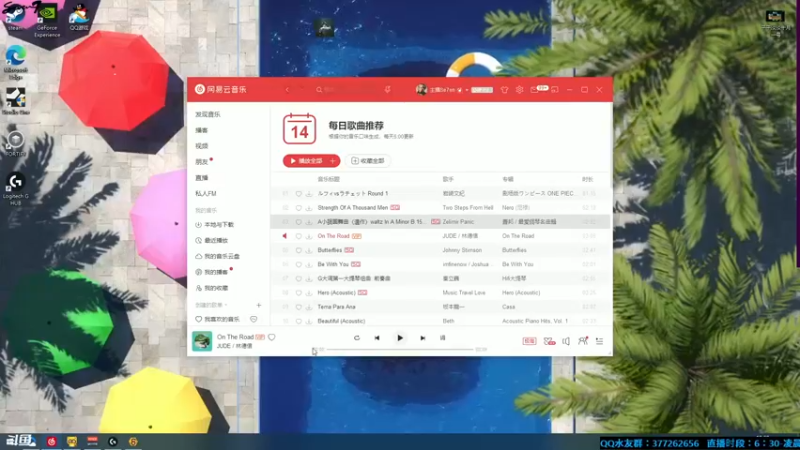This screenshot has width=800, height=450.
Task: Download the Terra Para Ana song
Action: pyautogui.click(x=309, y=307)
